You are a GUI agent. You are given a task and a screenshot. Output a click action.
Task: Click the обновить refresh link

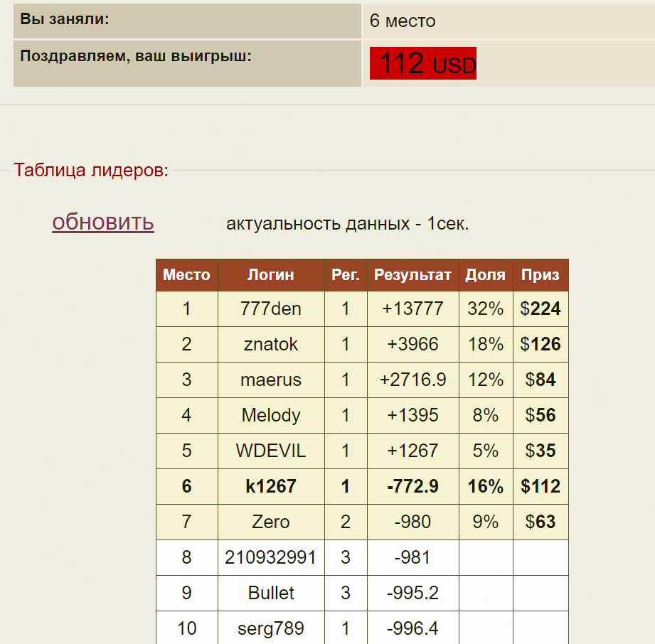click(x=102, y=222)
